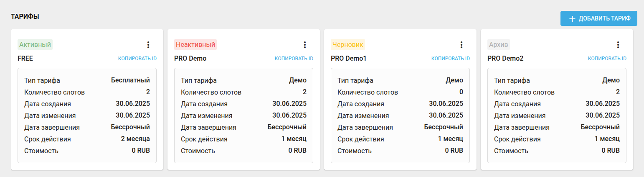Viewport: 644px width, 177px height.
Task: Click the green Активный status badge
Action: click(x=35, y=44)
